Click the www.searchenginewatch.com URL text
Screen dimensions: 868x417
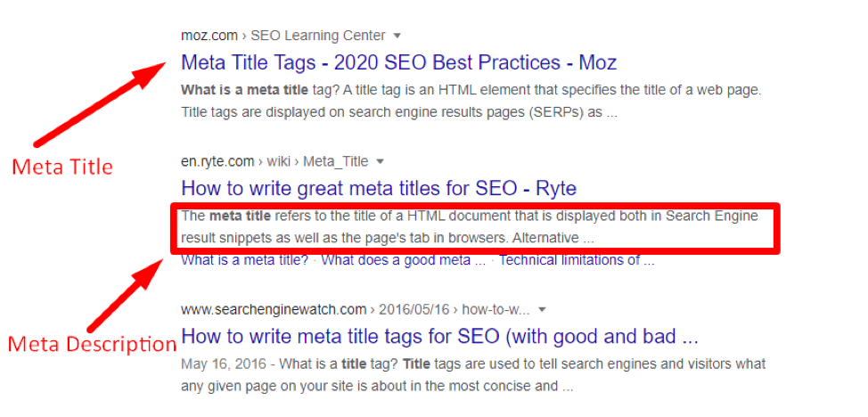point(274,310)
